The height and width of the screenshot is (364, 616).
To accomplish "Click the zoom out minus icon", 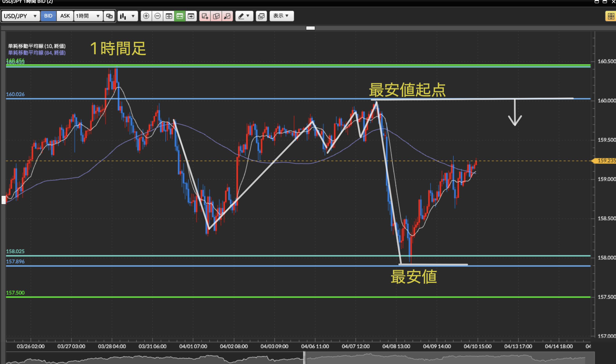I will click(158, 16).
